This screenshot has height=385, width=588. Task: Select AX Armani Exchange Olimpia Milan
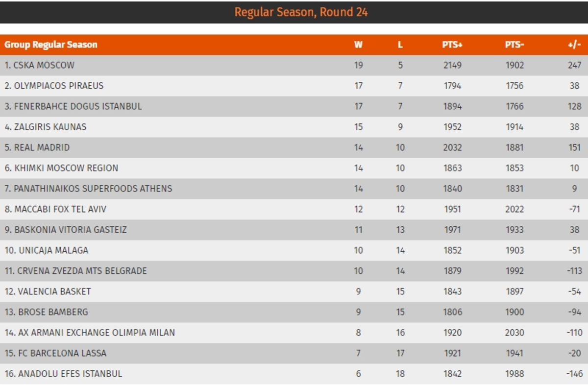(x=90, y=333)
